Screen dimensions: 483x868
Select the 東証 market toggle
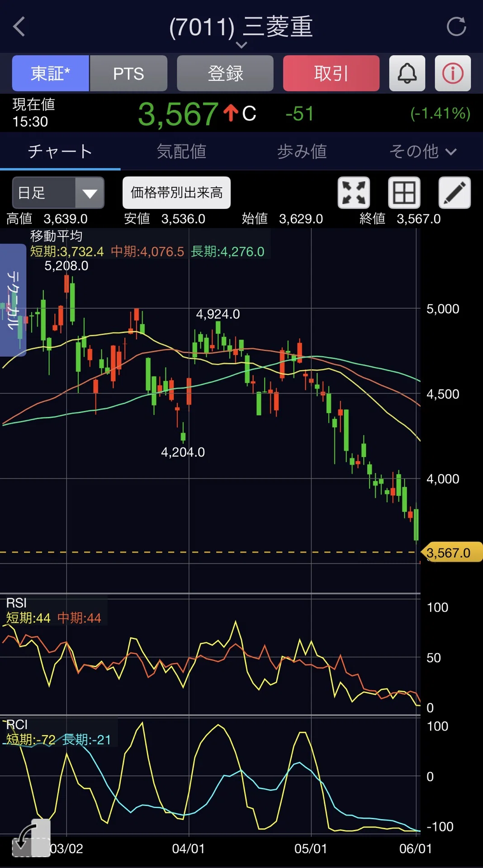click(51, 73)
